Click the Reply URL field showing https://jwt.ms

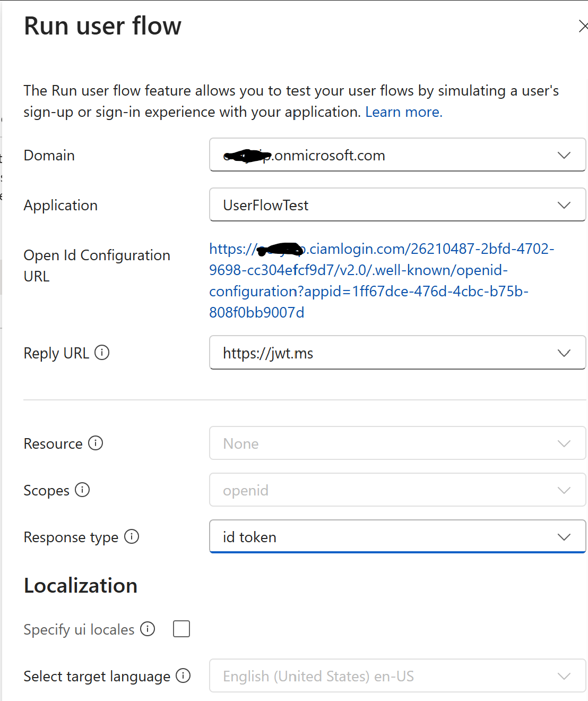tap(371, 353)
